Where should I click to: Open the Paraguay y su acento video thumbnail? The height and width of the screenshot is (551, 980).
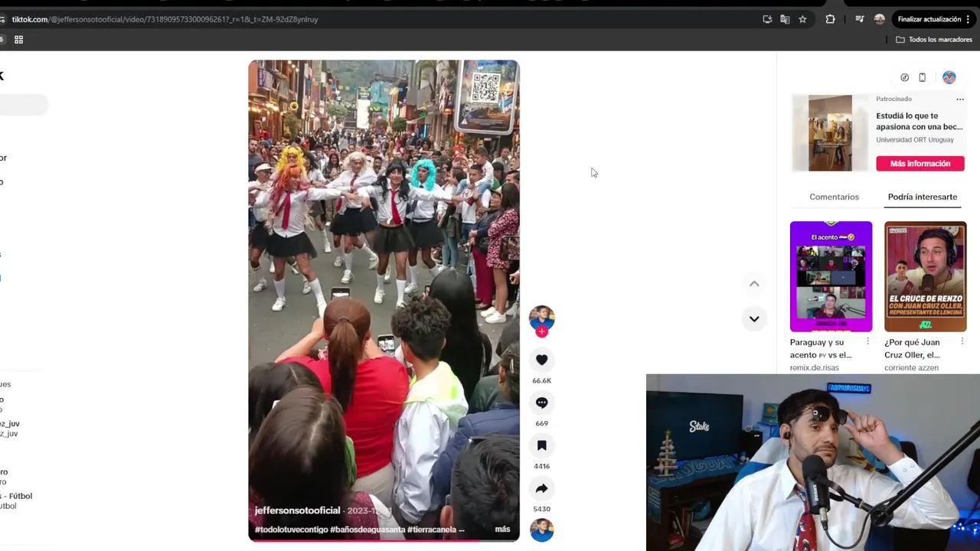click(831, 276)
